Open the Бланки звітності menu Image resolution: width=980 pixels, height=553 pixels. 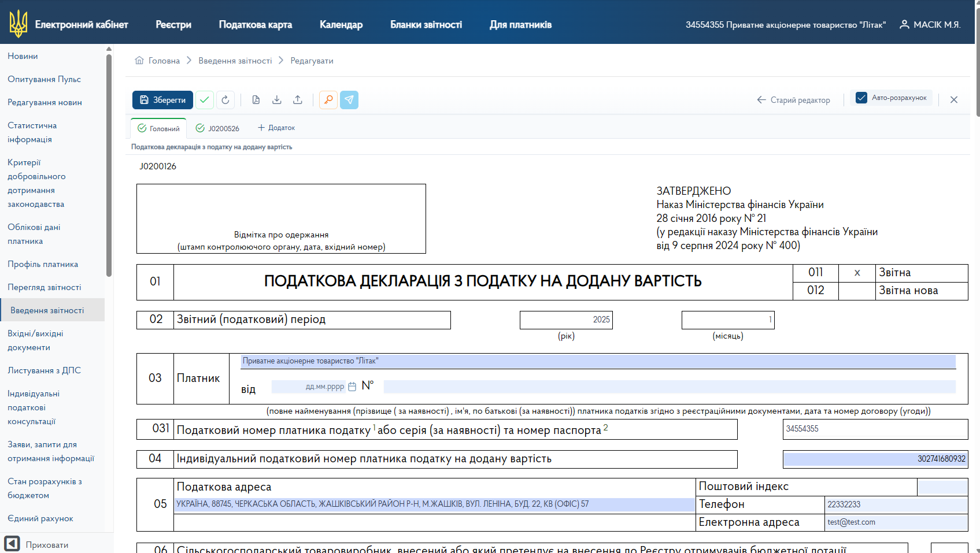click(x=426, y=24)
